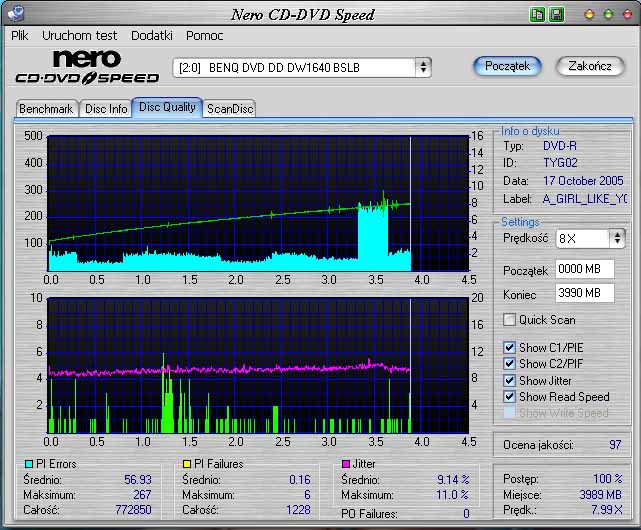
Task: Click the Jitter average 9.14 %
Action: coord(453,479)
